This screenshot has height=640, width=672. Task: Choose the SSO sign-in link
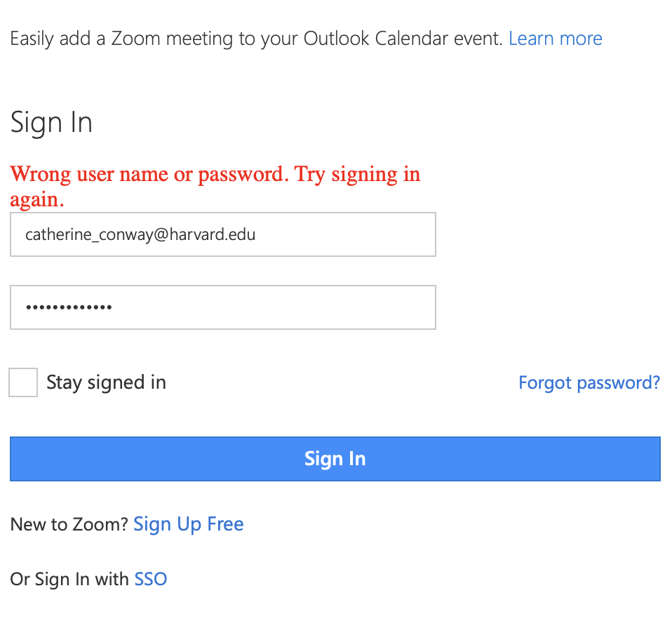[x=151, y=579]
